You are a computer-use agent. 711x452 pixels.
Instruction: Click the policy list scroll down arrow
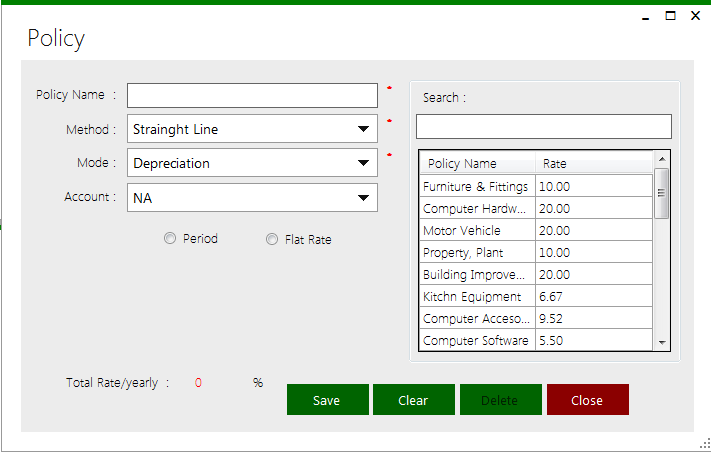pos(661,343)
